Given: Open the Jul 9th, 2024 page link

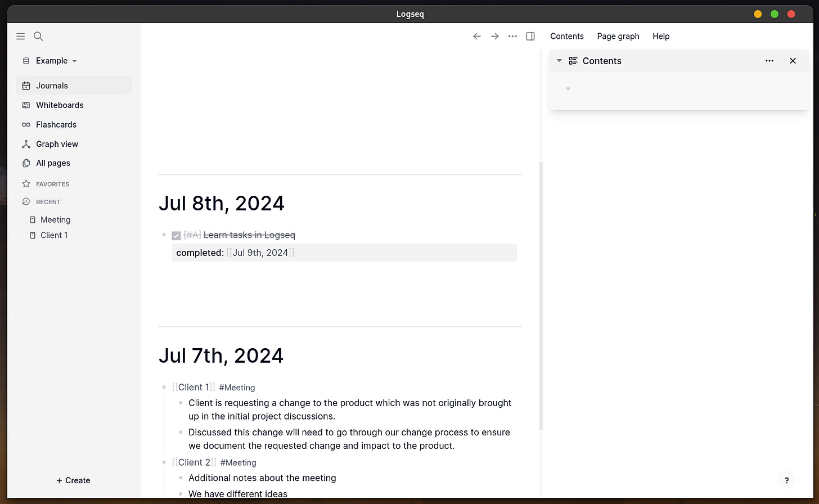Looking at the screenshot, I should pyautogui.click(x=260, y=253).
